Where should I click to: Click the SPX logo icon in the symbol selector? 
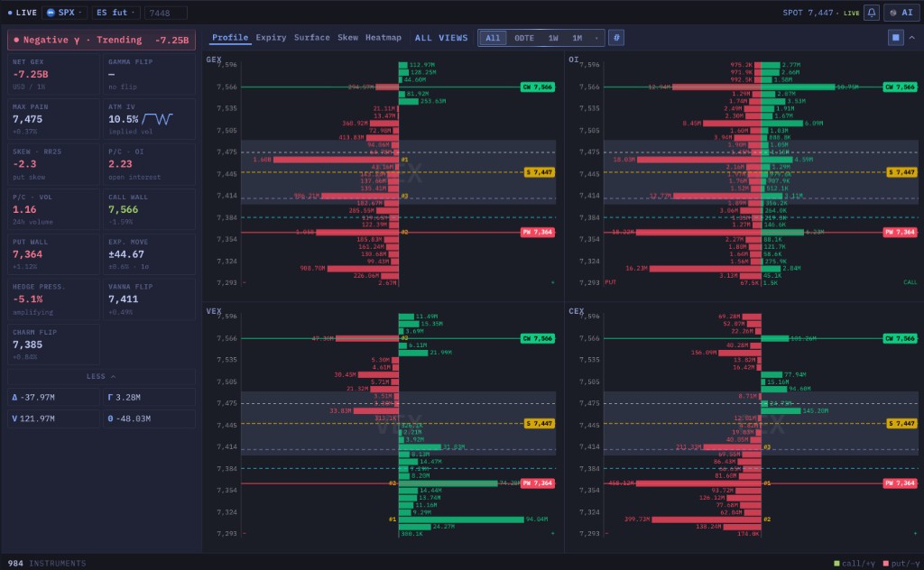[x=51, y=13]
